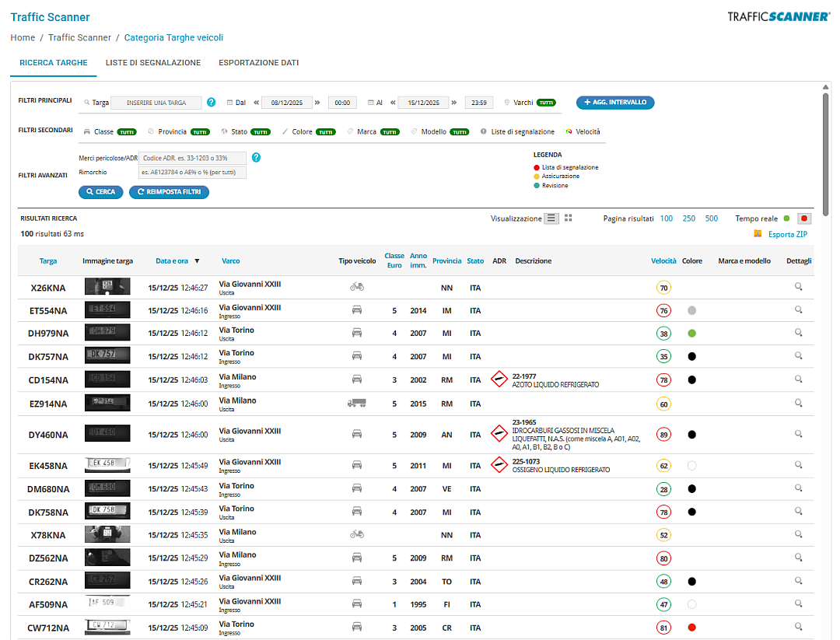The width and height of the screenshot is (840, 640).
Task: Select the list view visualization icon
Action: point(551,219)
